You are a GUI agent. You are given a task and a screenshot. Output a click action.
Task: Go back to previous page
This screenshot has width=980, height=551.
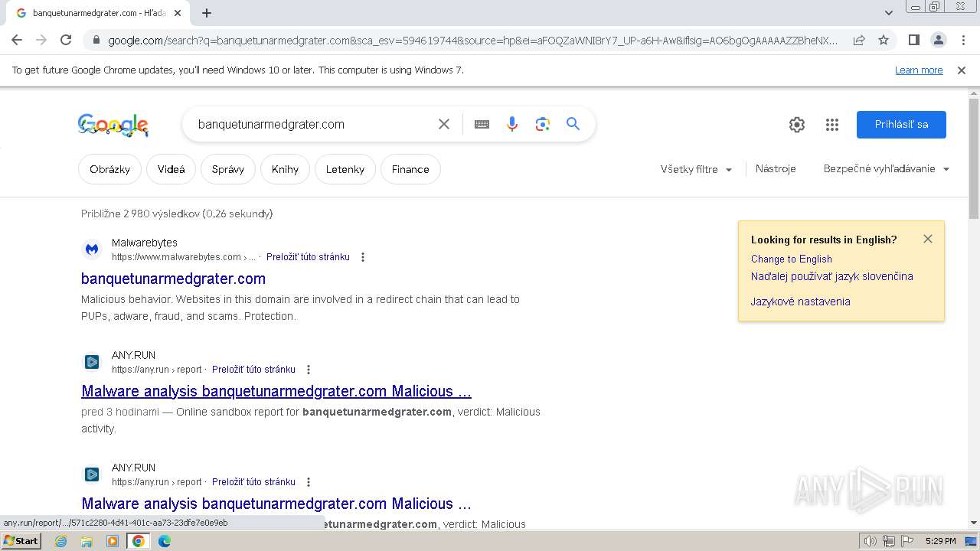pyautogui.click(x=17, y=40)
